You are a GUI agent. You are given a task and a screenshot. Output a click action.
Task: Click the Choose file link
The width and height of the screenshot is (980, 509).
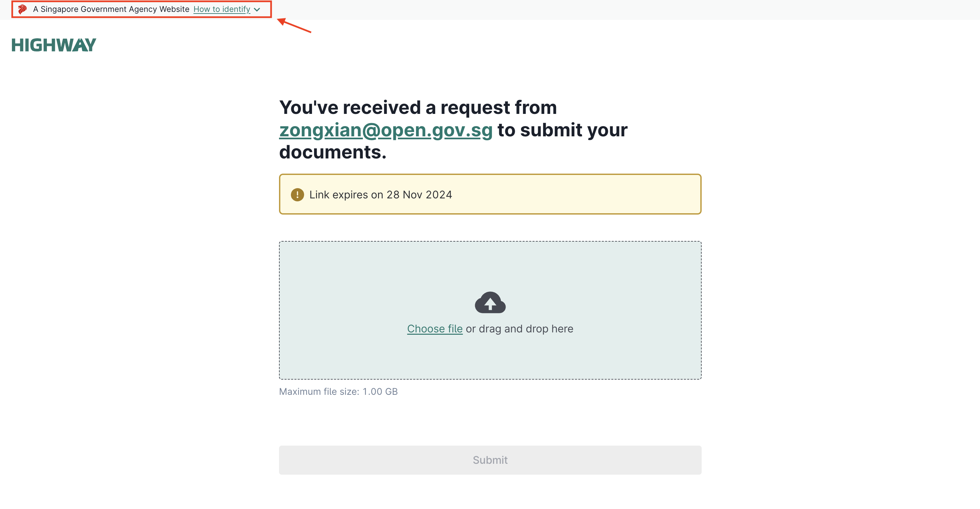(x=435, y=329)
